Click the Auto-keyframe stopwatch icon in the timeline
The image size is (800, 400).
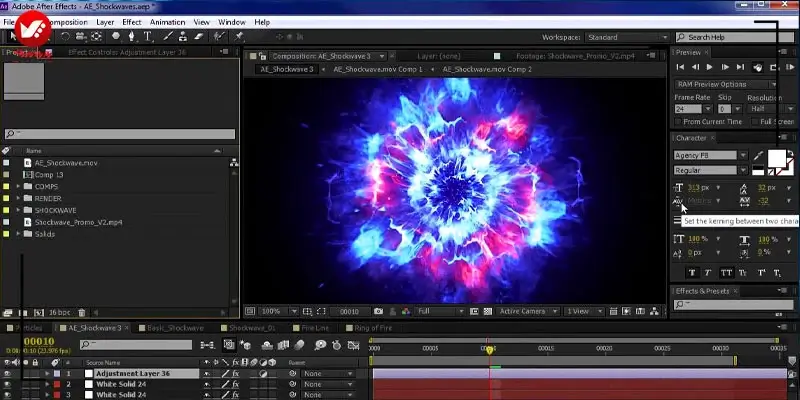[x=337, y=345]
